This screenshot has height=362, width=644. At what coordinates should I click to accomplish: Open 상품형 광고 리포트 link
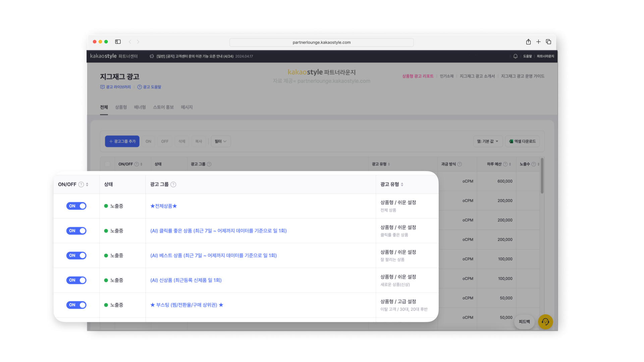click(x=418, y=76)
